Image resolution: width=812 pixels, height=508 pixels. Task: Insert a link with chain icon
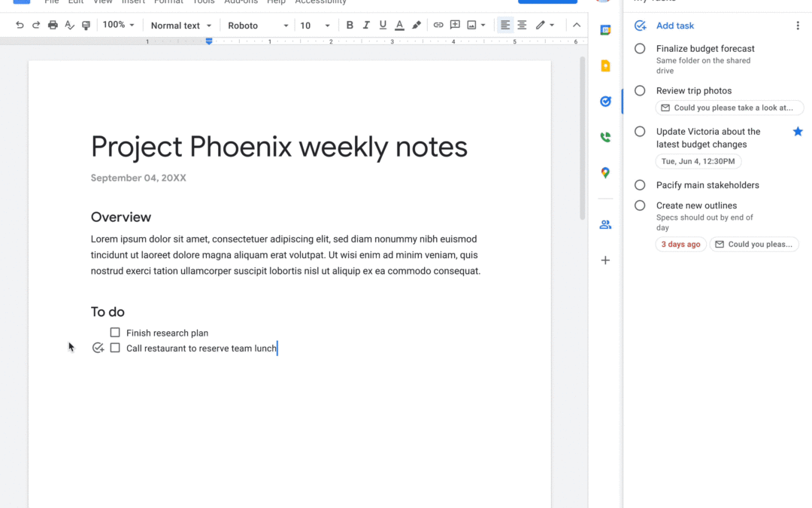point(438,25)
